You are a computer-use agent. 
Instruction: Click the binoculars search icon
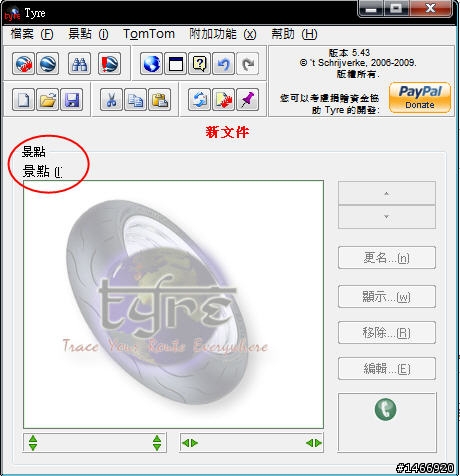tap(79, 63)
